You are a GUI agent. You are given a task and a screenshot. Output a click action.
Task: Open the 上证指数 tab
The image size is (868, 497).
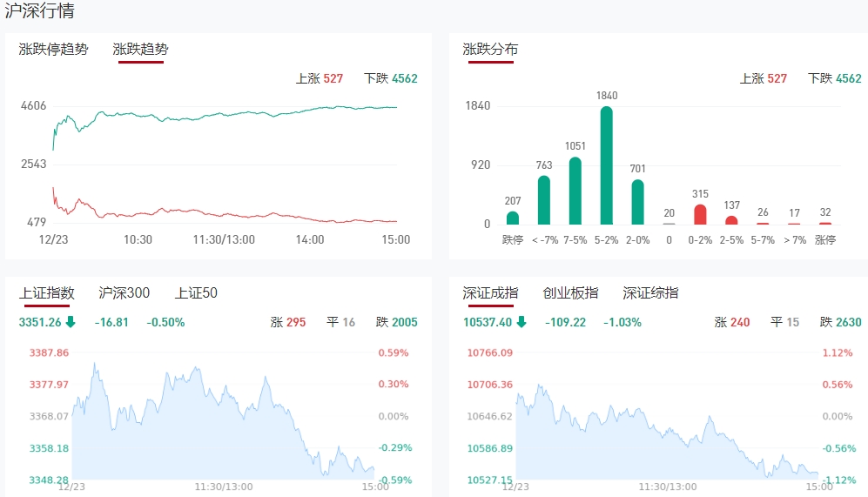click(46, 292)
